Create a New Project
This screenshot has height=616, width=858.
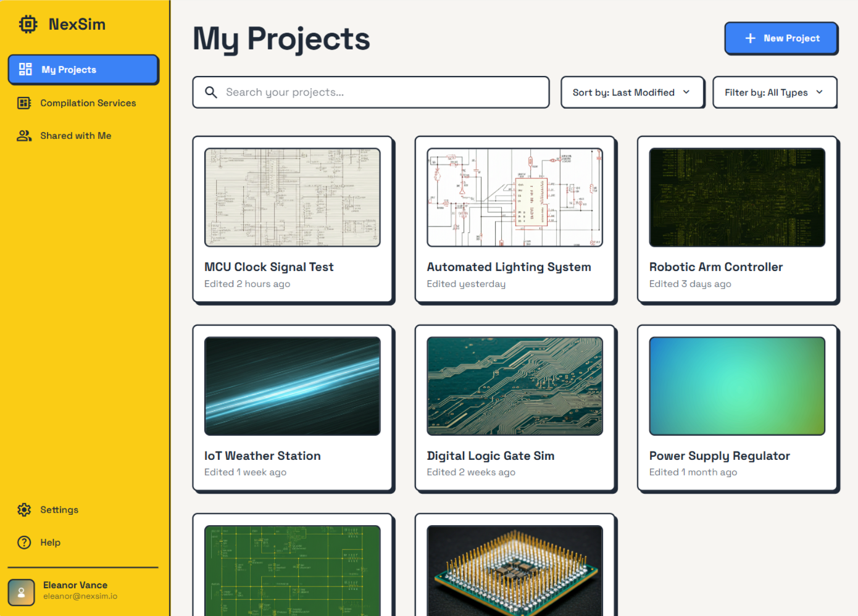point(781,38)
